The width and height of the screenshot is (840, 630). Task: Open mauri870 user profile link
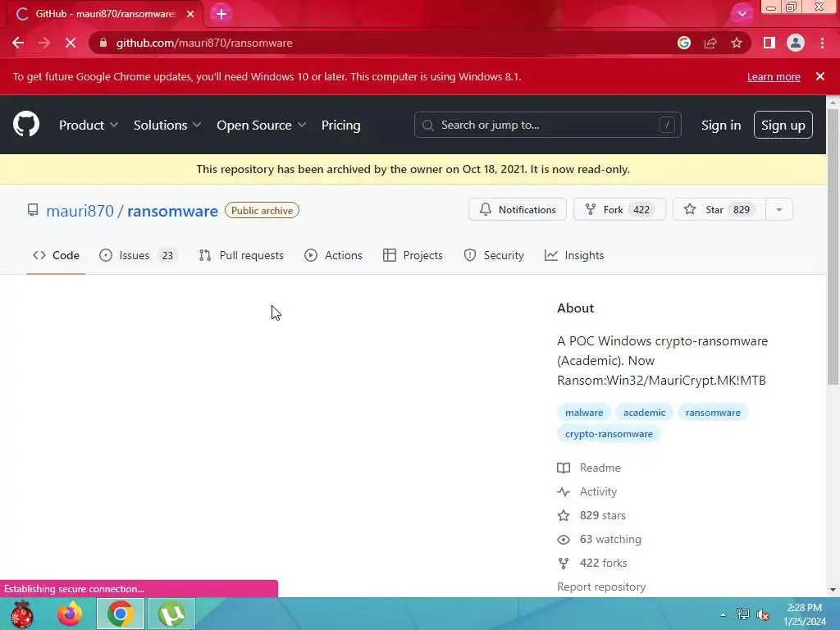point(80,211)
